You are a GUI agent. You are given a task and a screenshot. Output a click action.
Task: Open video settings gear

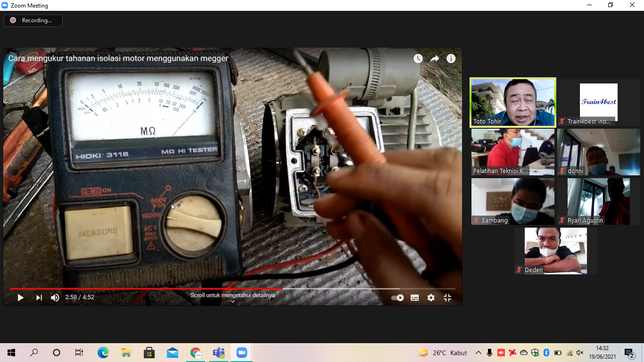431,297
